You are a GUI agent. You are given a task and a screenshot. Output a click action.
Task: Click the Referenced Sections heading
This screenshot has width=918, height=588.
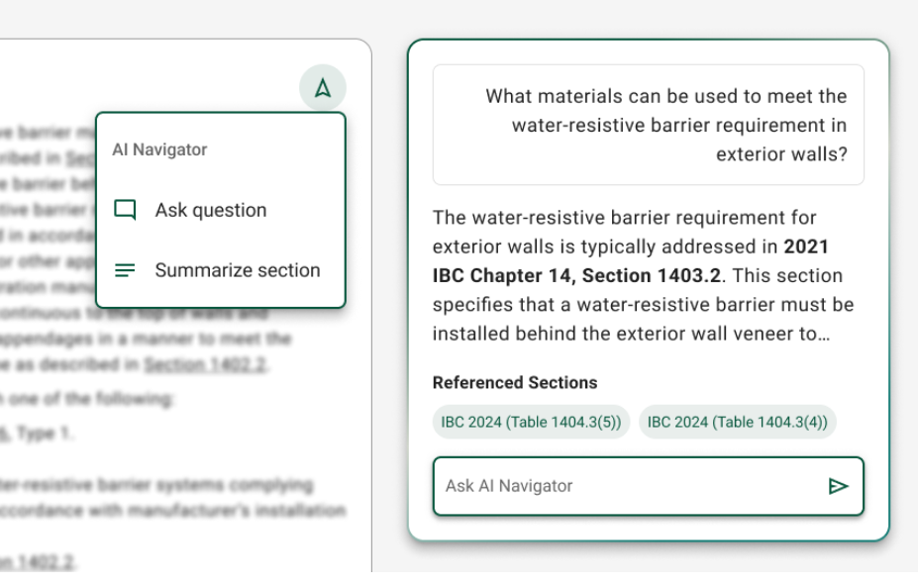coord(515,382)
